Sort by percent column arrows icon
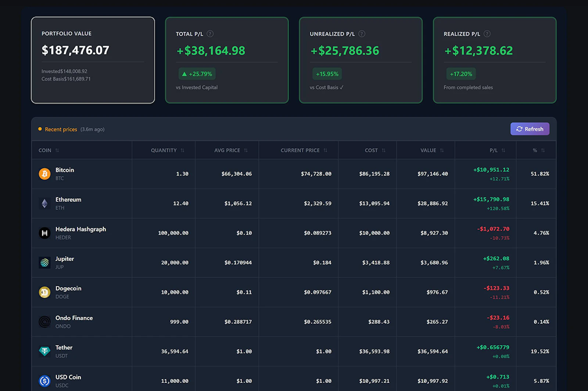The image size is (588, 391). [543, 150]
